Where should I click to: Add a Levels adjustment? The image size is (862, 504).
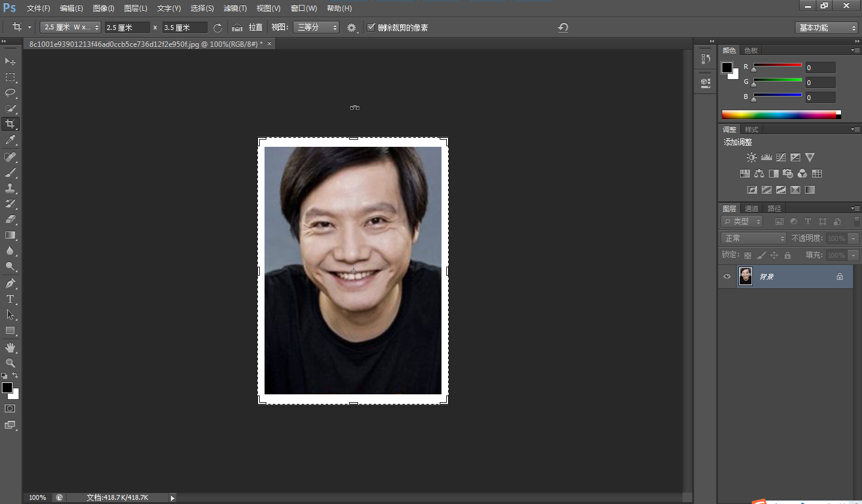click(x=767, y=158)
